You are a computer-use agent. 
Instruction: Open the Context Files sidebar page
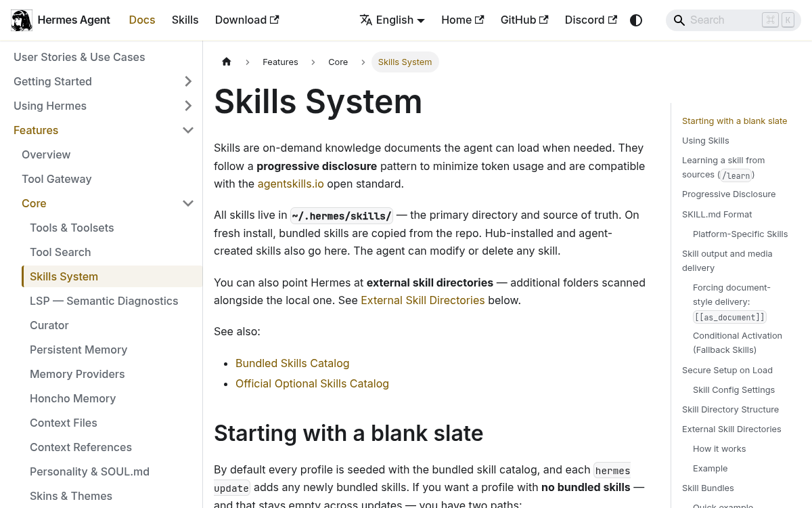tap(64, 423)
